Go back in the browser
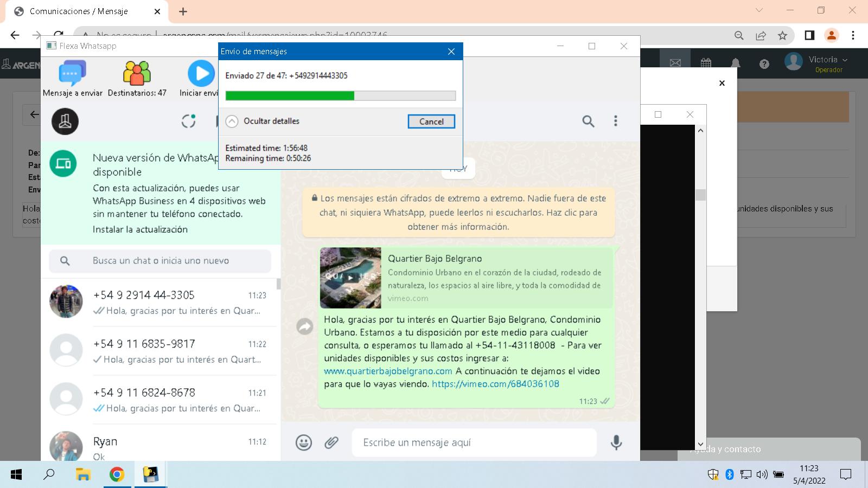The image size is (868, 488). click(x=15, y=35)
